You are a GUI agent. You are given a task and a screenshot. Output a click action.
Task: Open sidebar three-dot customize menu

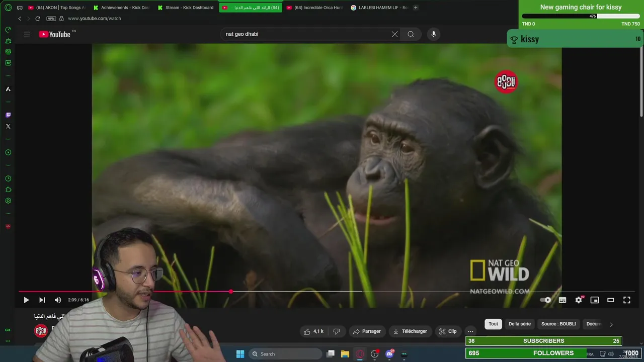point(8,341)
